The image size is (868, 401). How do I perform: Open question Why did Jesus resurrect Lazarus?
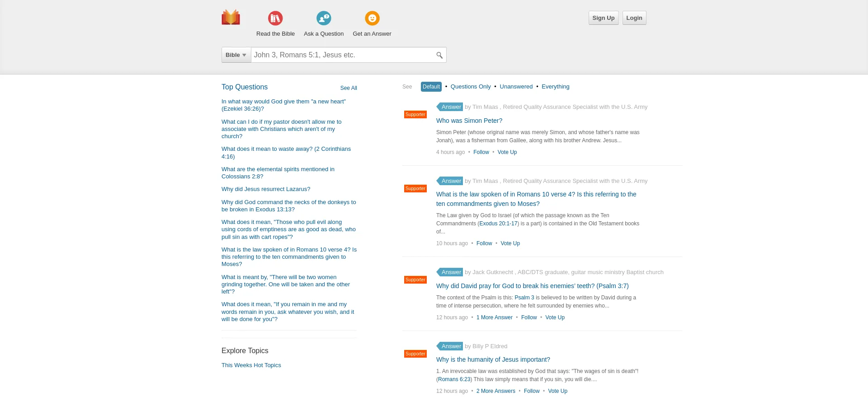pyautogui.click(x=266, y=189)
